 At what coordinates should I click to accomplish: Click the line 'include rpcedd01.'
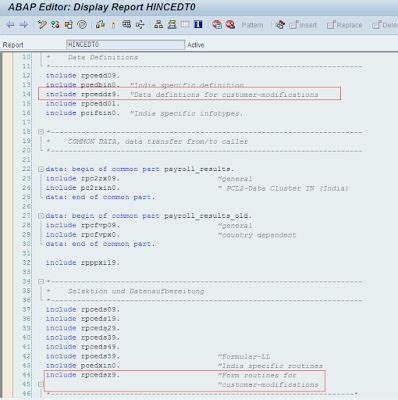click(83, 104)
